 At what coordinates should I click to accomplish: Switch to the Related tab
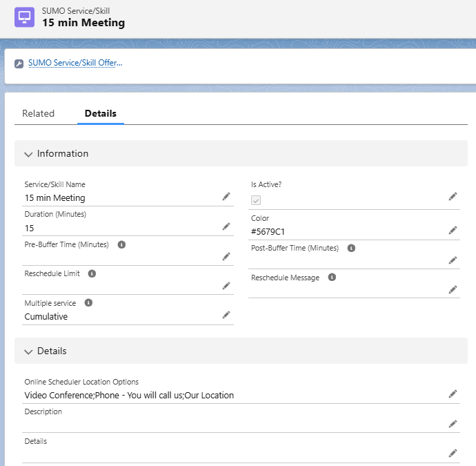pos(38,113)
